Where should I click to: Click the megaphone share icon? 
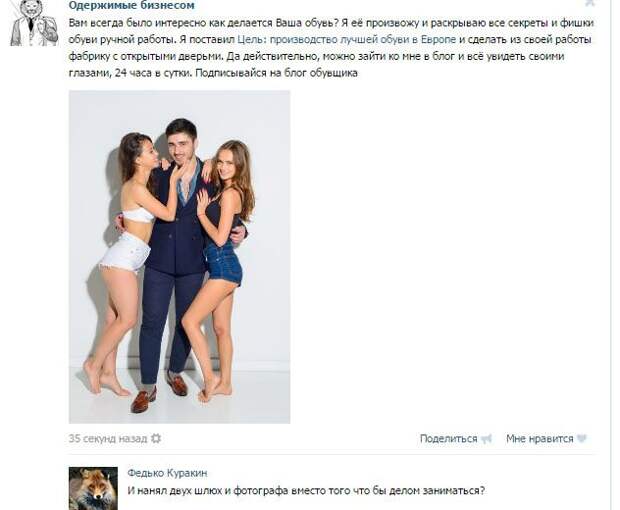tap(486, 439)
